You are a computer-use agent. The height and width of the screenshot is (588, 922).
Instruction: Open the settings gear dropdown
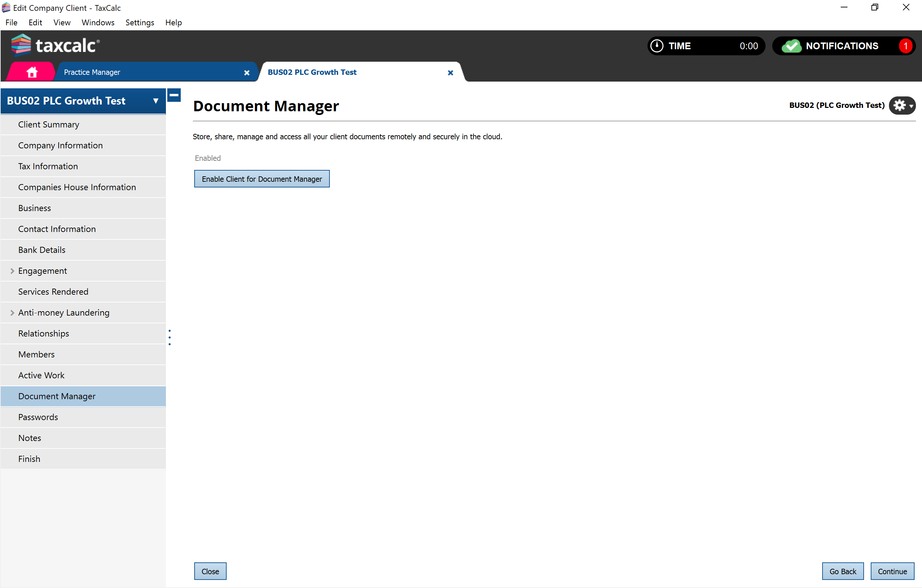pyautogui.click(x=902, y=105)
